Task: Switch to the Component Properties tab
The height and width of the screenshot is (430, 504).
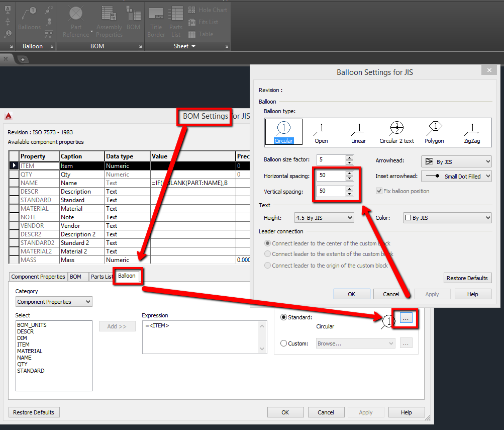Action: point(38,276)
